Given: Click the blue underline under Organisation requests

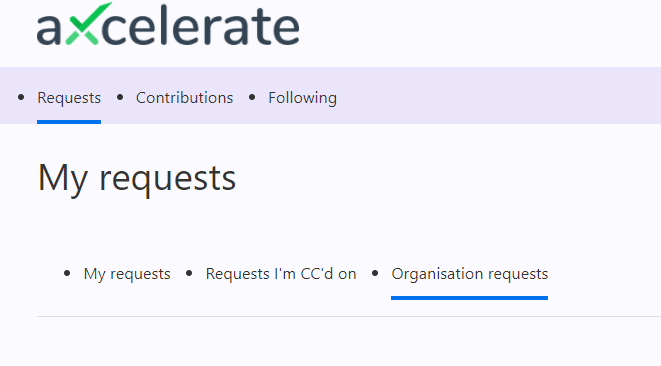Looking at the screenshot, I should [x=470, y=298].
